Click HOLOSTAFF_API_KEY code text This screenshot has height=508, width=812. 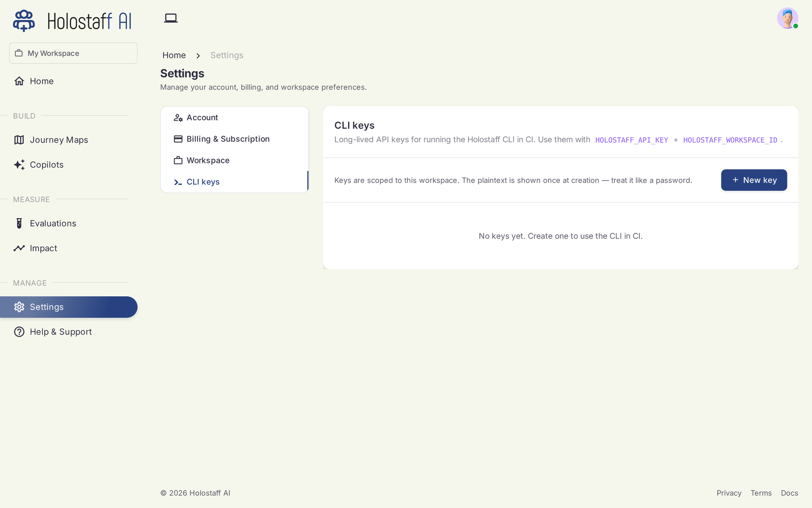click(632, 140)
